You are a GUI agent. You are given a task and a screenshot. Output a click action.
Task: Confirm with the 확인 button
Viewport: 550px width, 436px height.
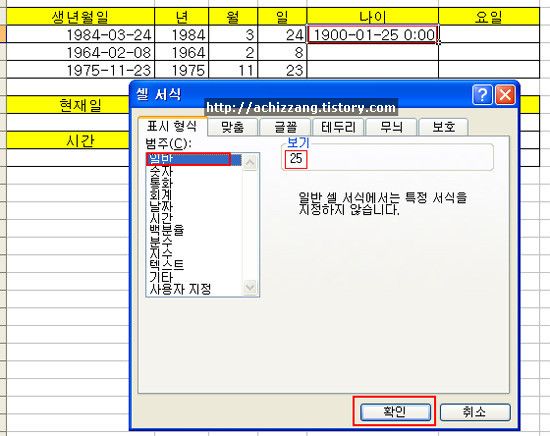click(x=395, y=412)
